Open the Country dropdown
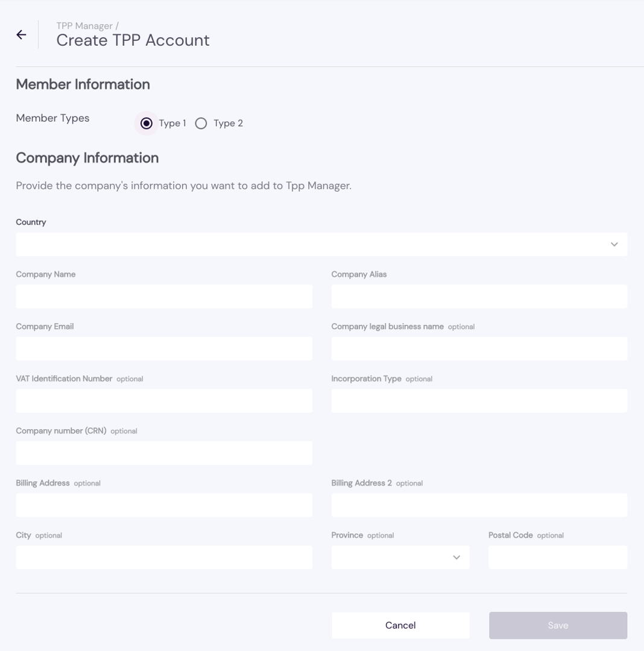 (321, 244)
